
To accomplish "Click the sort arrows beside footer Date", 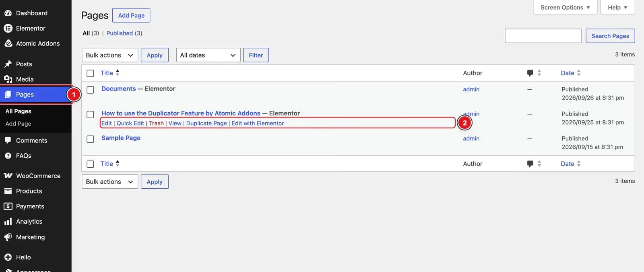I will 579,164.
